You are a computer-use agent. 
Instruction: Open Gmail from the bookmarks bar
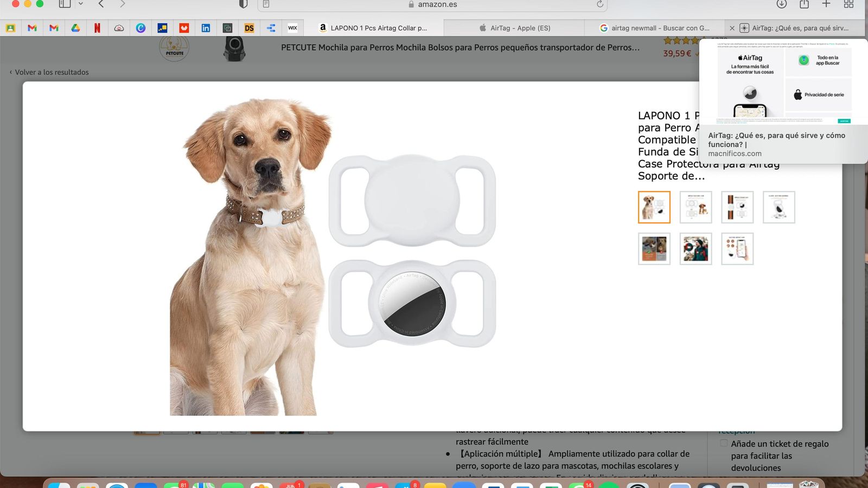tap(32, 28)
